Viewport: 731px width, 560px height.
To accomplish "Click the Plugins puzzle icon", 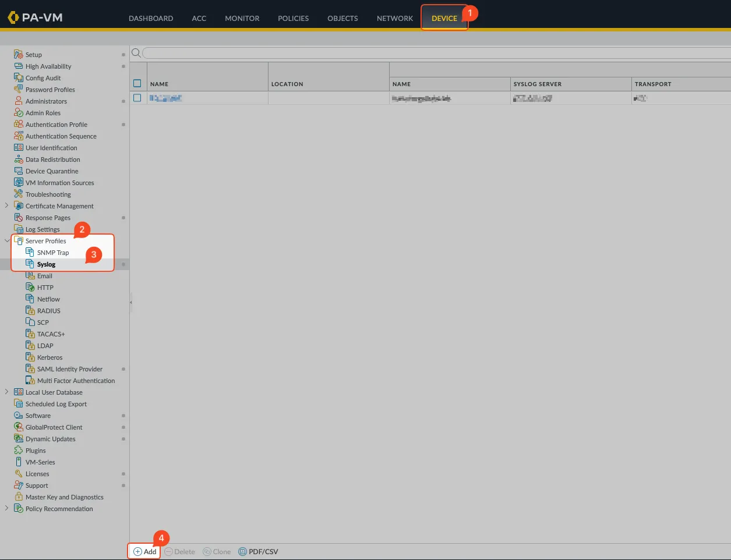I will [19, 450].
